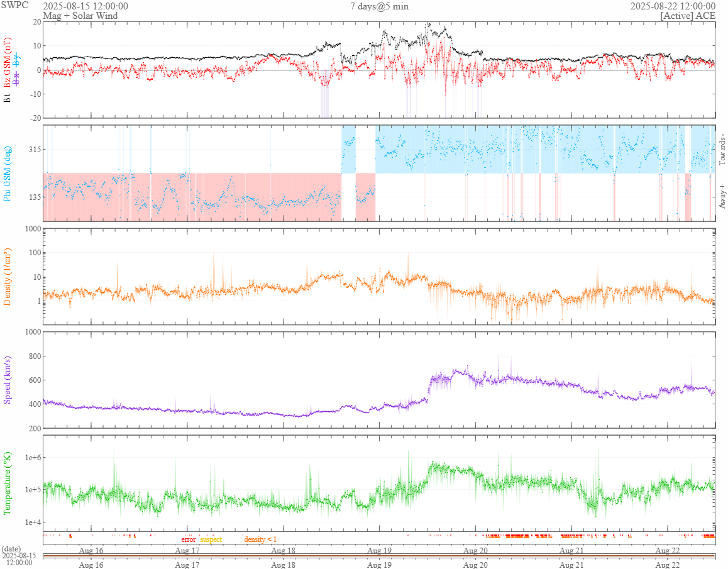The height and width of the screenshot is (569, 728).
Task: Toggle the Temperature (°K) series label
Action: pyautogui.click(x=7, y=483)
